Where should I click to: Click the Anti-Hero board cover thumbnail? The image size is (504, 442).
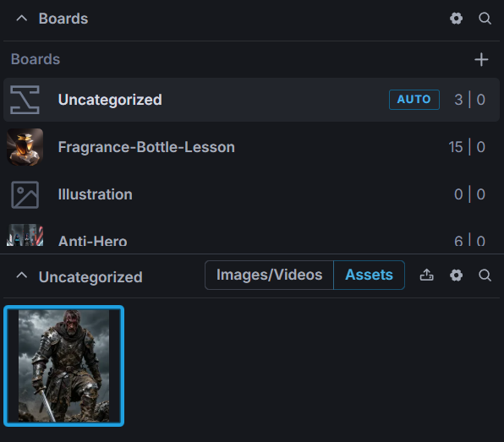tap(25, 235)
